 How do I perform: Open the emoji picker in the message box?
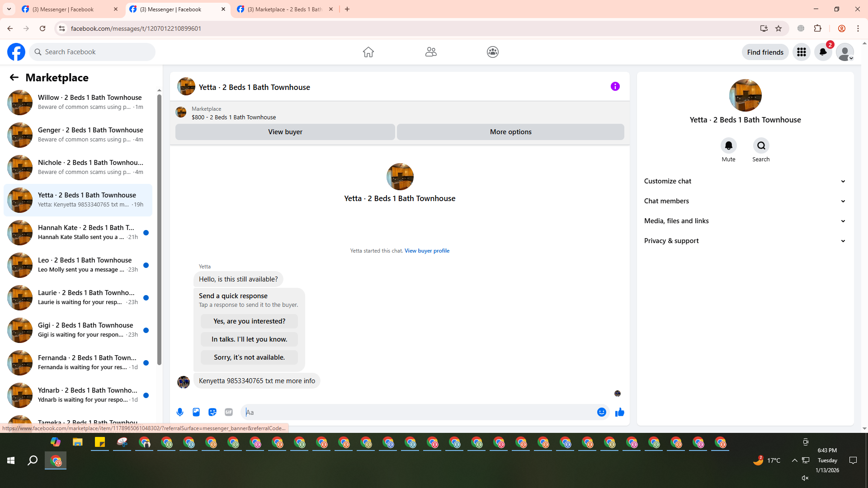coord(601,412)
